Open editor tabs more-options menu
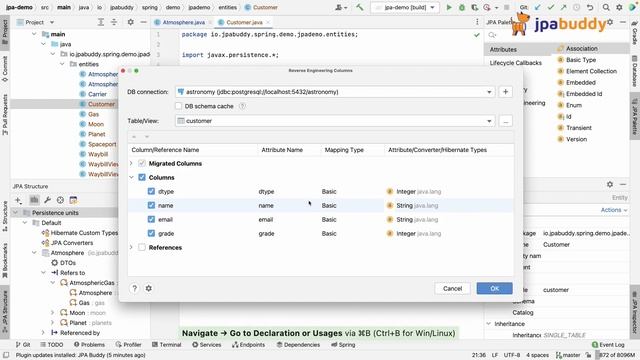The width and height of the screenshot is (640, 360). 477,22
